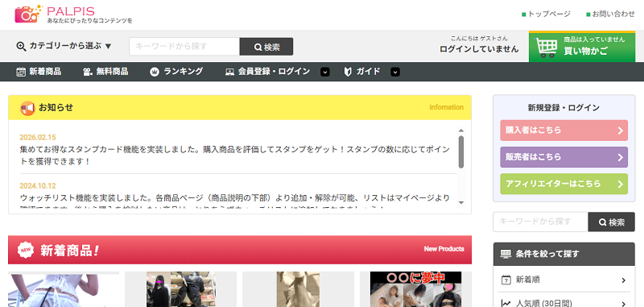Open the third new product thumbnail
This screenshot has width=644, height=307.
(298, 289)
